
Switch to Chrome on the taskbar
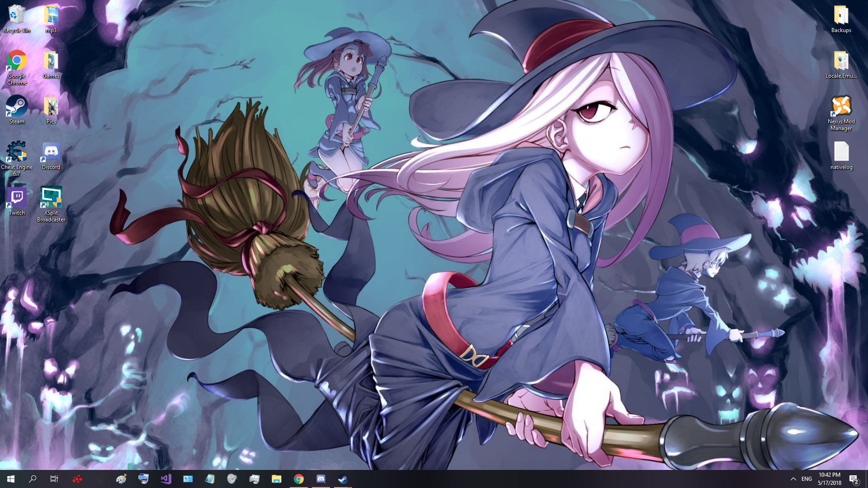pyautogui.click(x=298, y=479)
